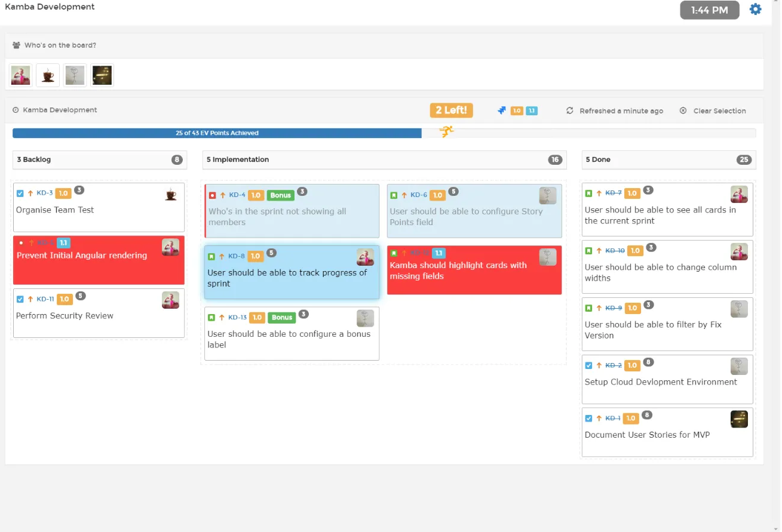The width and height of the screenshot is (782, 532).
Task: Click assignee avatar on KD-8 card
Action: click(x=366, y=257)
